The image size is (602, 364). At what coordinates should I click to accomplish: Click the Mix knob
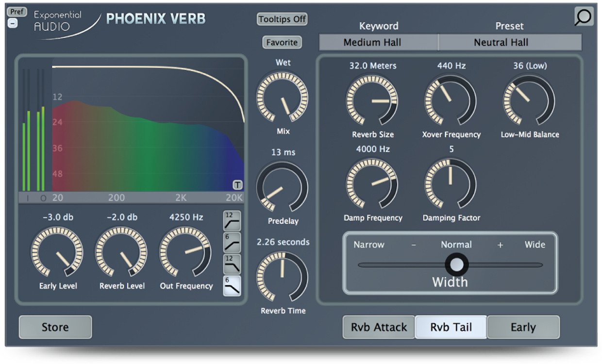pos(282,98)
